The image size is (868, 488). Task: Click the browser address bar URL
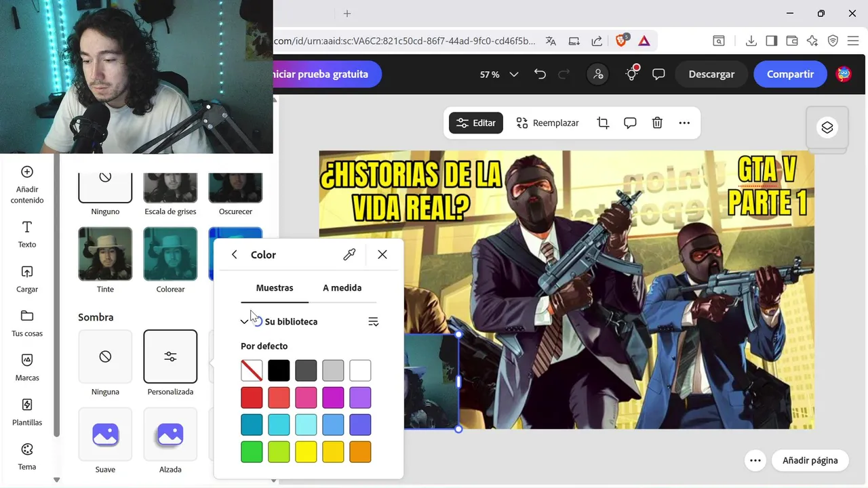click(x=404, y=41)
